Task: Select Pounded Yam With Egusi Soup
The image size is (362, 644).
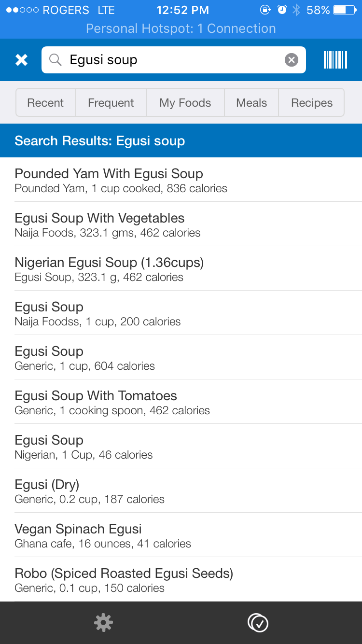Action: coord(181,180)
